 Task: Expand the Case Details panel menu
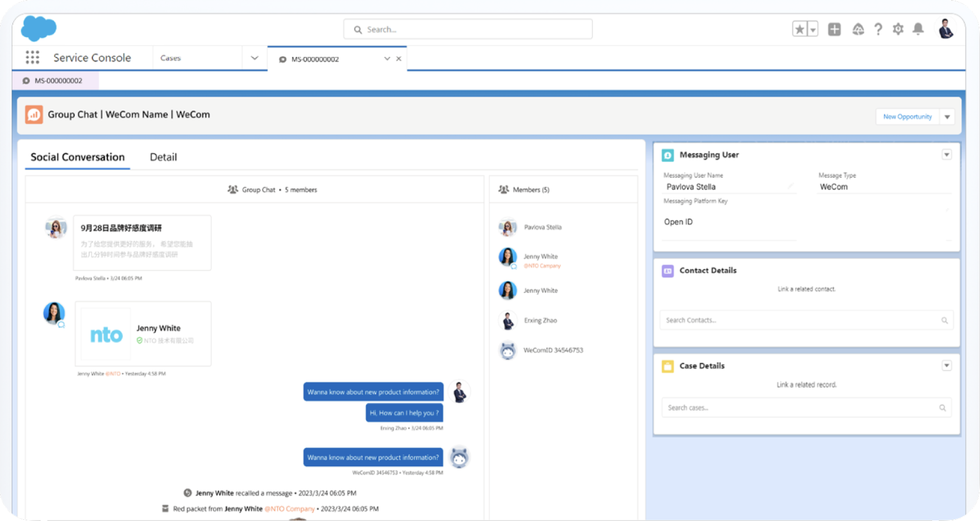click(947, 366)
